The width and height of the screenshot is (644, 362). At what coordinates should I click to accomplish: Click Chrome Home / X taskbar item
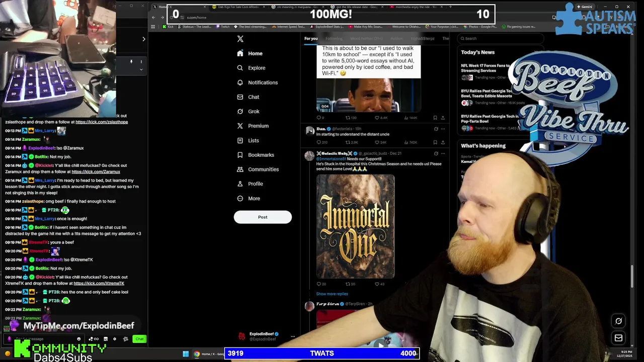209,354
